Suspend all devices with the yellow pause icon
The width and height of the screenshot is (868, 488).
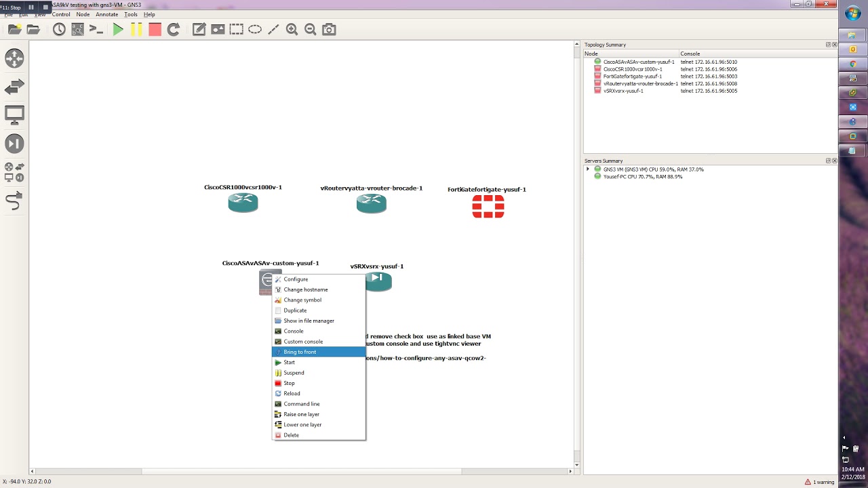(x=136, y=29)
